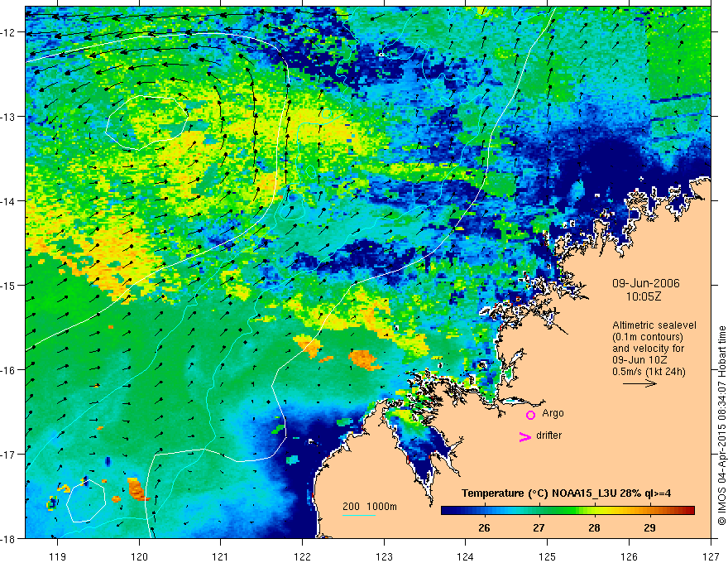Click the 'Argo' legend label
The width and height of the screenshot is (728, 563).
(553, 413)
